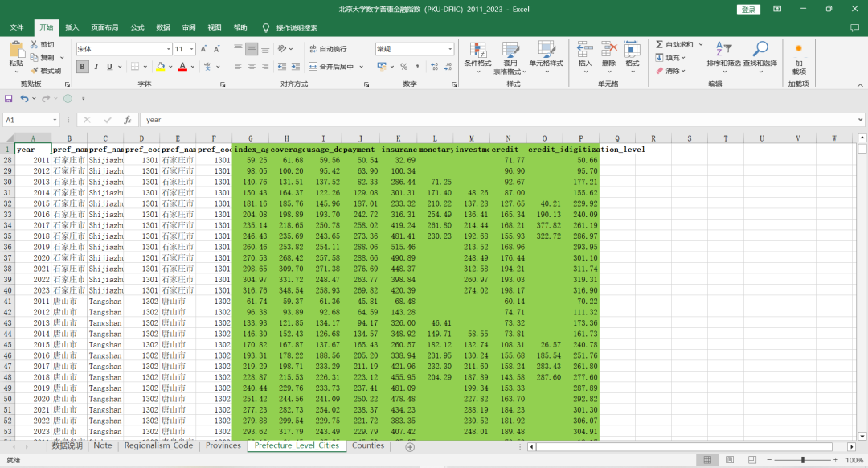The height and width of the screenshot is (468, 868).
Task: Click the increase indent icon
Action: click(x=296, y=67)
